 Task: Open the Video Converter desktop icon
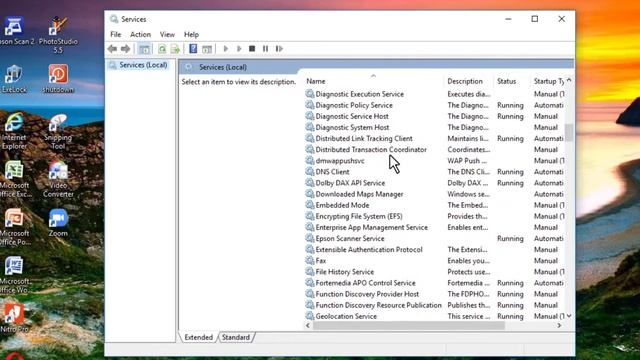(58, 180)
